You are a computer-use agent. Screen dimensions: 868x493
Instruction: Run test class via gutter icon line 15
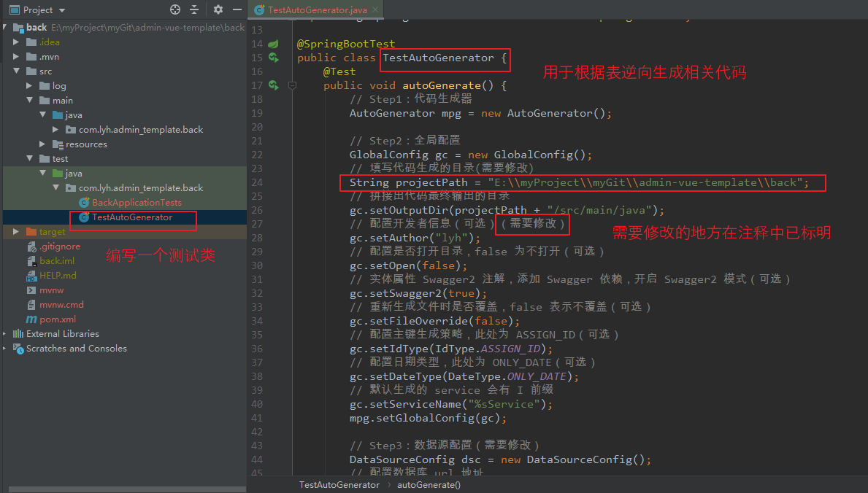click(274, 58)
